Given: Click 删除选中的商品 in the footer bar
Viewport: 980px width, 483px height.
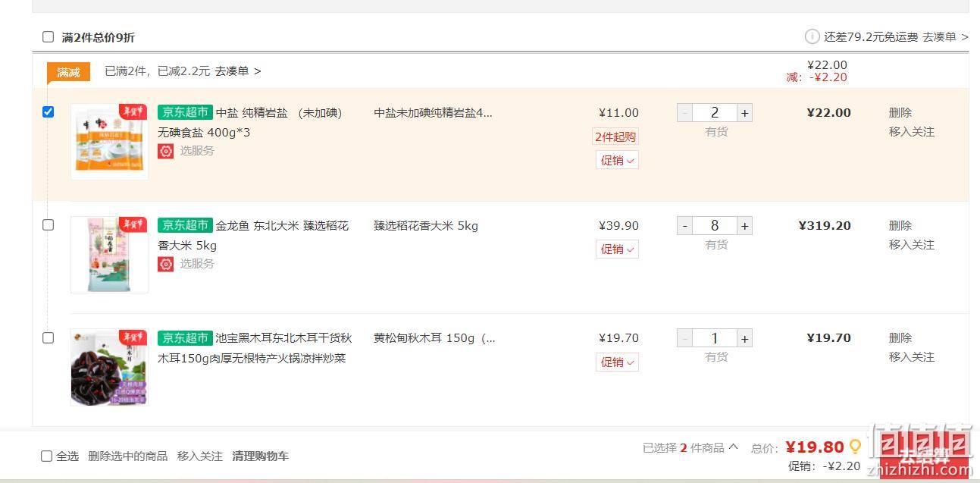Looking at the screenshot, I should [x=128, y=456].
